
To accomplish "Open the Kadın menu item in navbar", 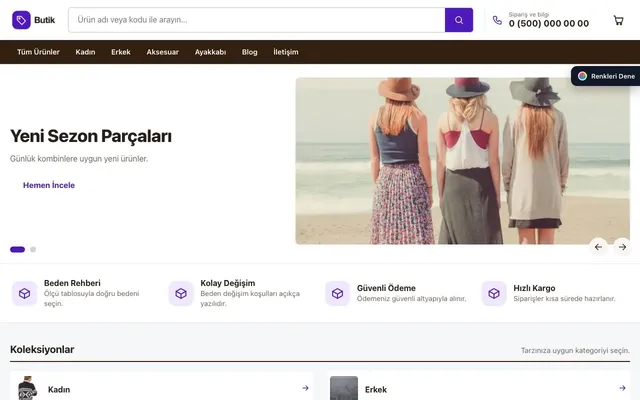I will tap(85, 52).
